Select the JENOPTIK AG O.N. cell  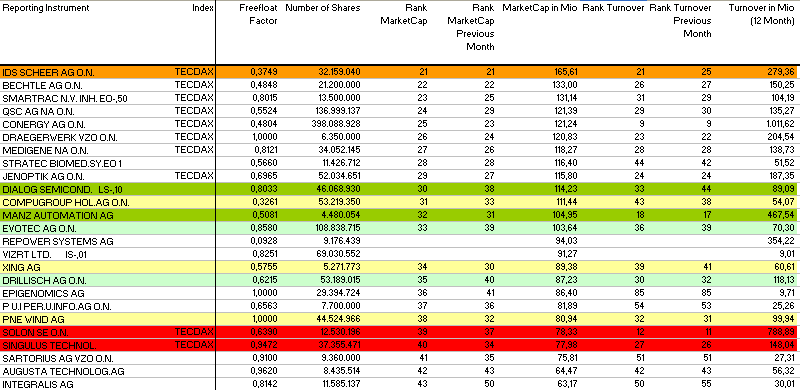pos(43,177)
